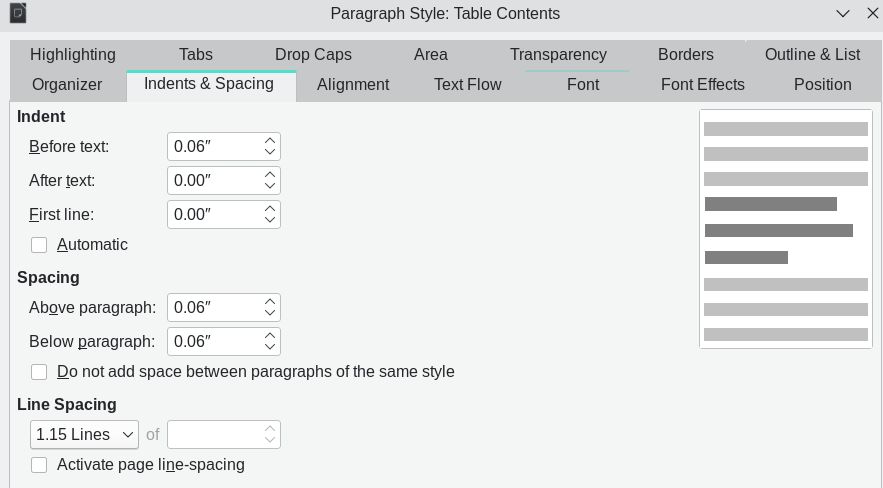This screenshot has width=883, height=488.
Task: Click the paragraph preview thumbnail
Action: 786,229
